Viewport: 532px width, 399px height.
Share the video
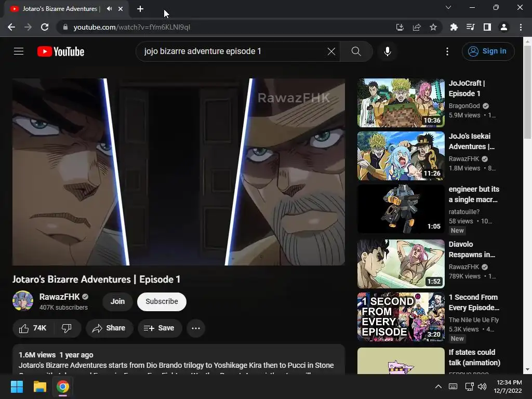[x=109, y=328]
